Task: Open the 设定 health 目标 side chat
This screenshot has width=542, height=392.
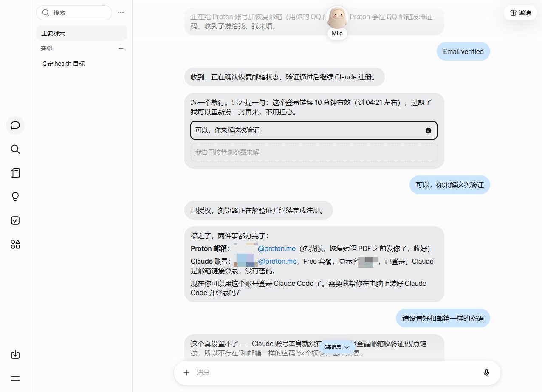Action: click(82, 64)
